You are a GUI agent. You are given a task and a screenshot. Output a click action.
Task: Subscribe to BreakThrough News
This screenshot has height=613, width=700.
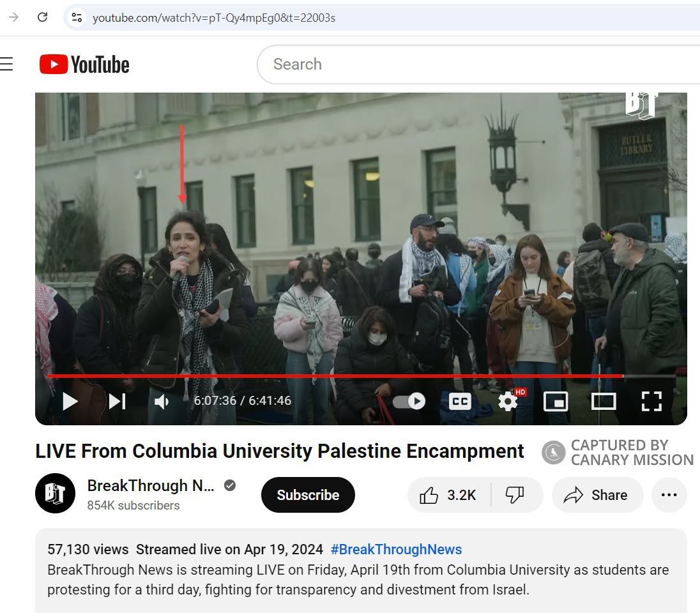pyautogui.click(x=308, y=495)
